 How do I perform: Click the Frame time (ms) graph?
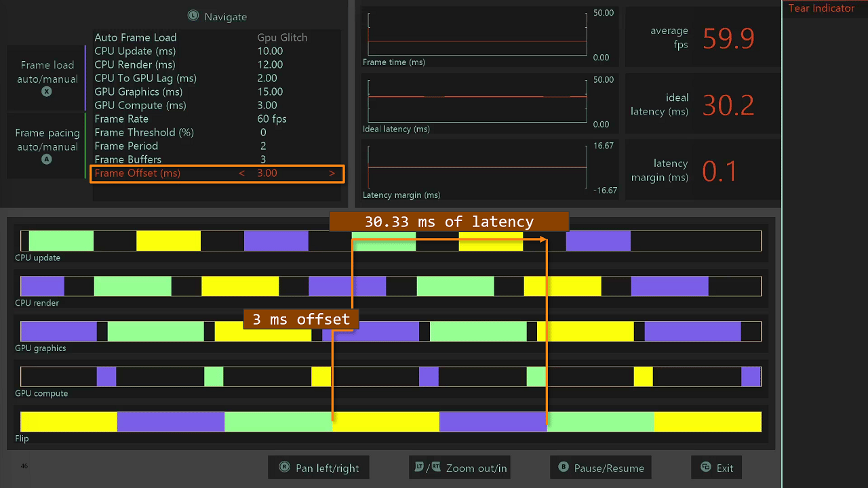[x=477, y=35]
